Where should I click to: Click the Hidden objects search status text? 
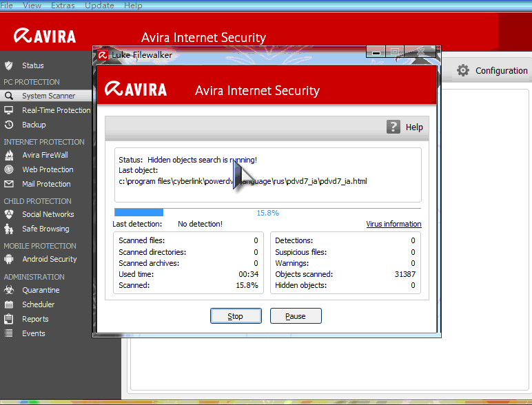(x=202, y=160)
